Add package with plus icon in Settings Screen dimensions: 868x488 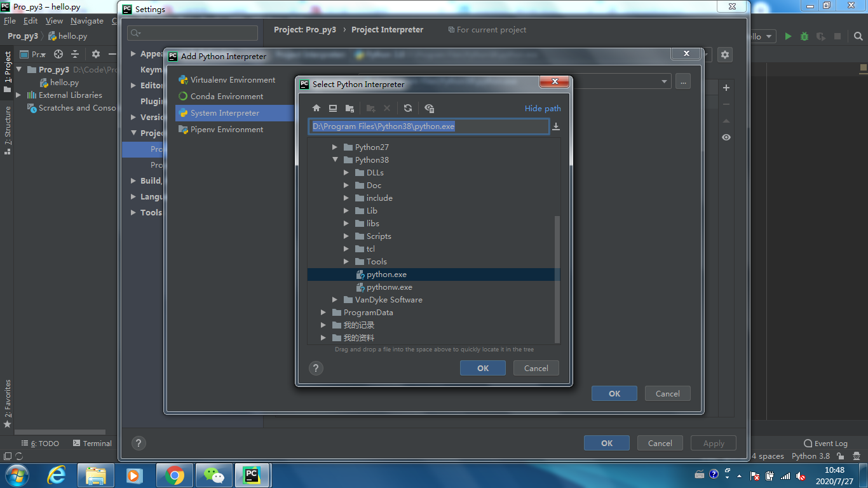[x=726, y=88]
